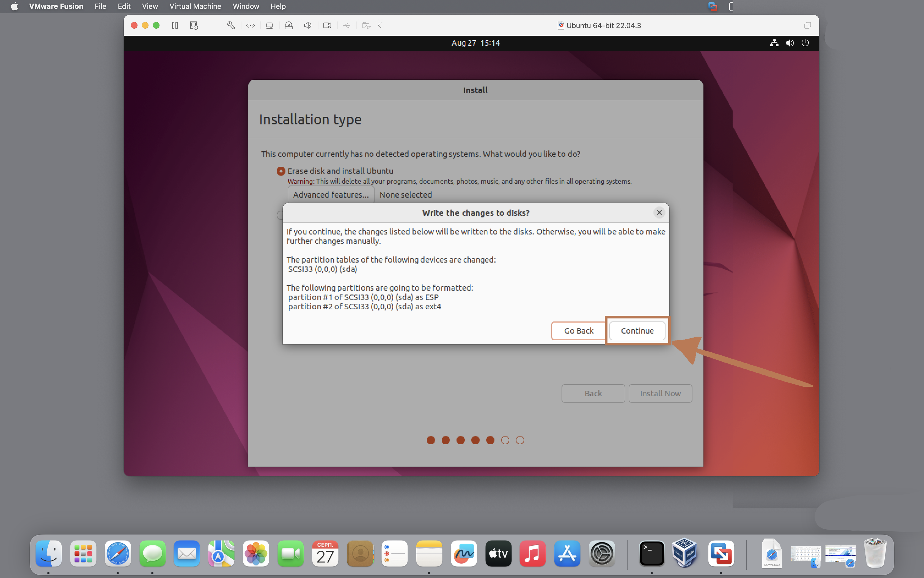The image size is (924, 578).
Task: Open Safari in the Dock
Action: pyautogui.click(x=118, y=553)
